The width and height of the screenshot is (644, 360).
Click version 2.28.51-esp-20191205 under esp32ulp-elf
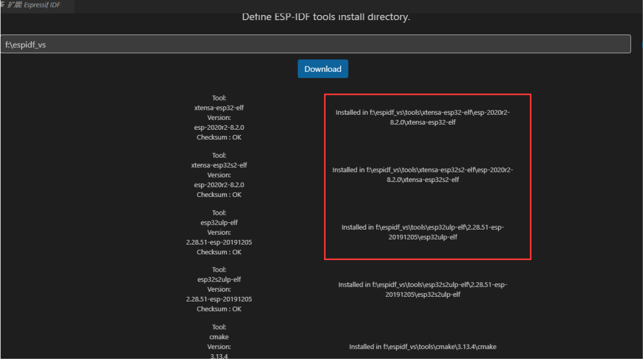219,242
